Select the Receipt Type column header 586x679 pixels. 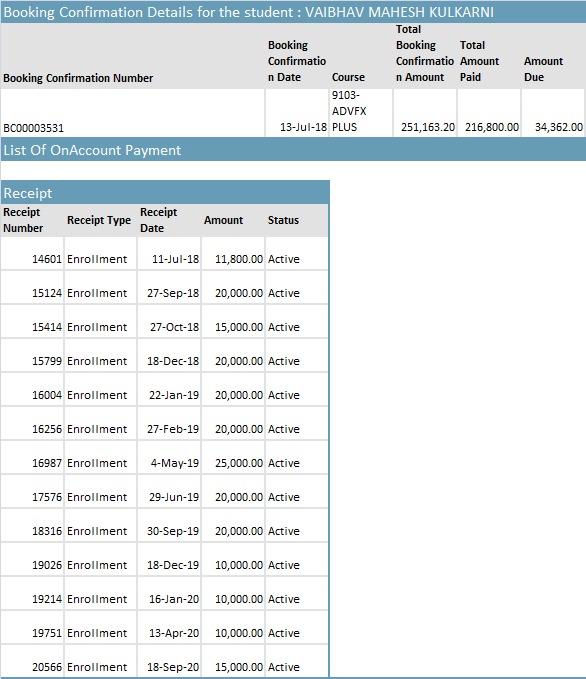pyautogui.click(x=99, y=220)
